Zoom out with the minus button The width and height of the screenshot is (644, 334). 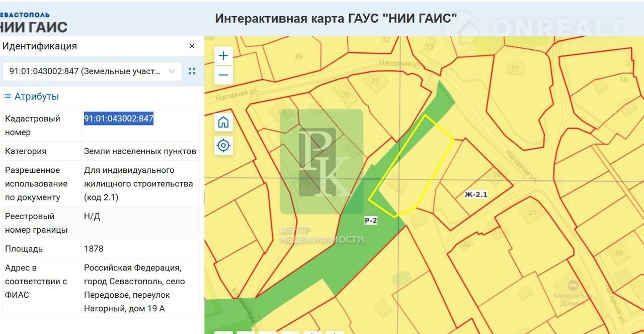pos(223,75)
